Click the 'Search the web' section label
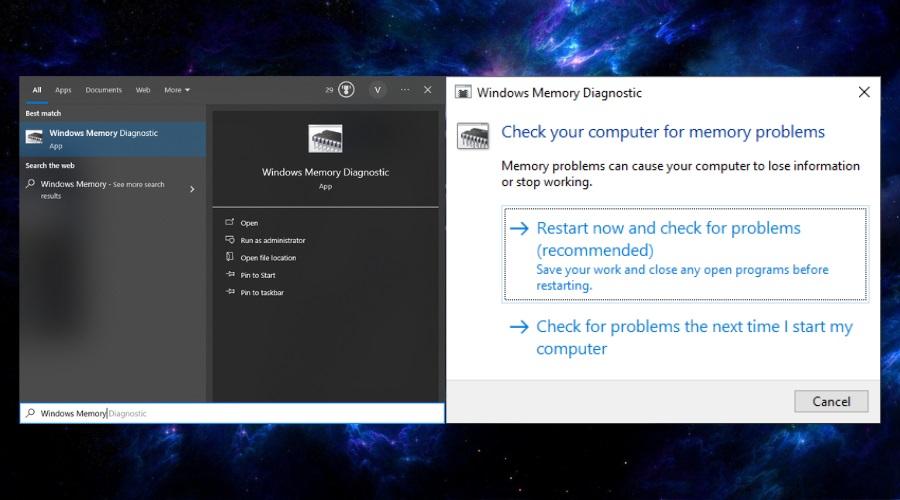Screen dimensions: 900x500 50,165
